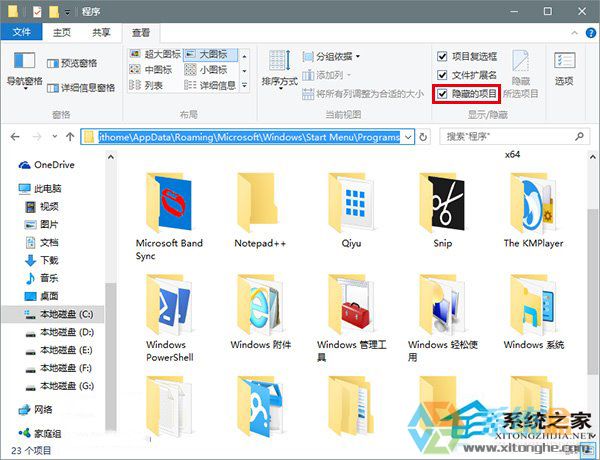This screenshot has width=600, height=460.
Task: Open the 选项 folder options button
Action: [564, 69]
